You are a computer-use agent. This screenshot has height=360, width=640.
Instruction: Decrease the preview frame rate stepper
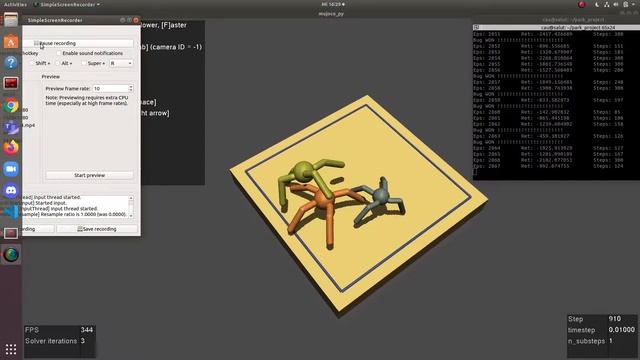click(x=131, y=90)
